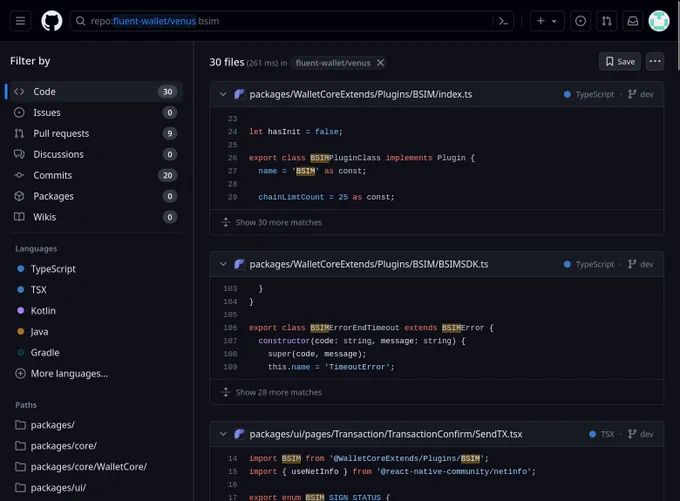Click the Kotlin purple color dot
This screenshot has height=501, width=680.
click(20, 310)
